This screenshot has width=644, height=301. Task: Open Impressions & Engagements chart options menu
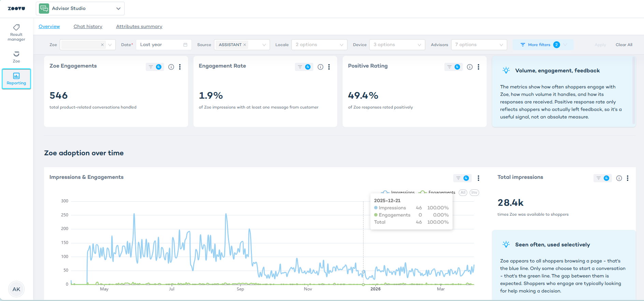(478, 178)
